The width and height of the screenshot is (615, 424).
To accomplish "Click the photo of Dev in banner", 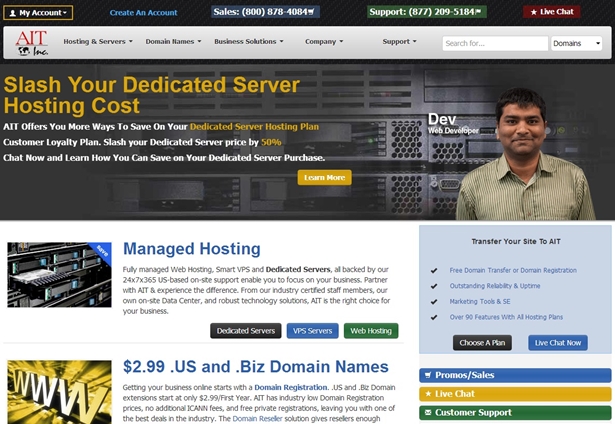I will pos(526,154).
